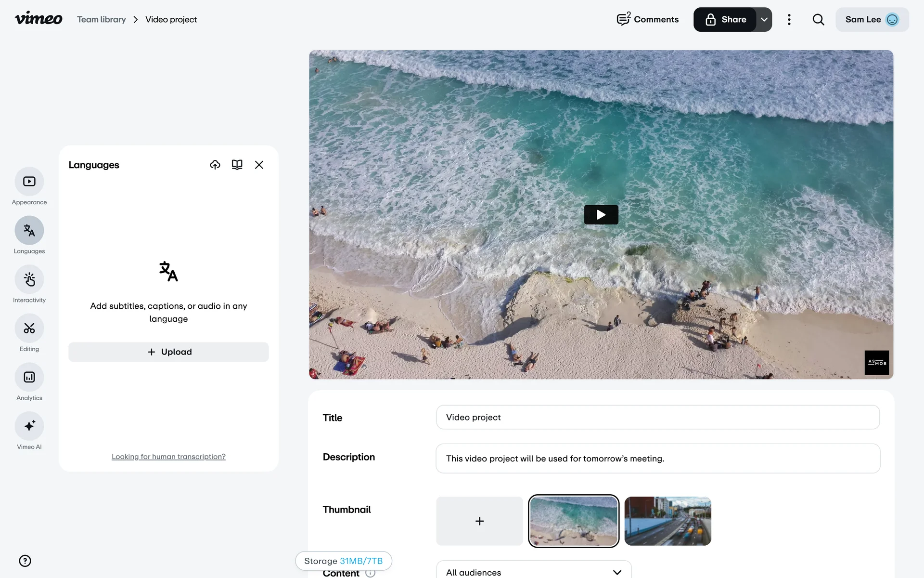Open the Comments panel
Image resolution: width=924 pixels, height=578 pixels.
click(648, 20)
